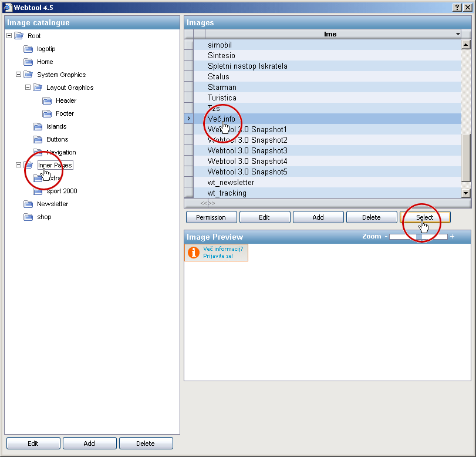Open help with the question mark icon
Screen dimensions: 476x457
coord(457,6)
